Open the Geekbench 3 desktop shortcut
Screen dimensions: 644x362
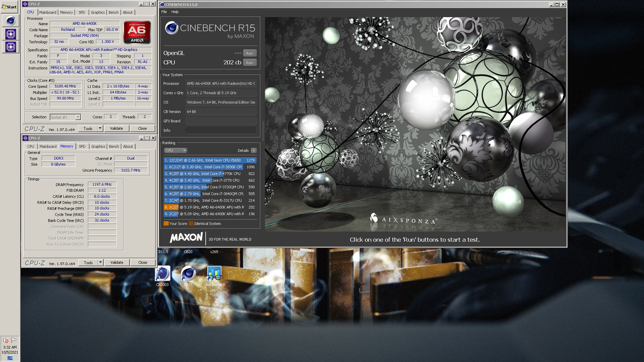click(x=214, y=276)
